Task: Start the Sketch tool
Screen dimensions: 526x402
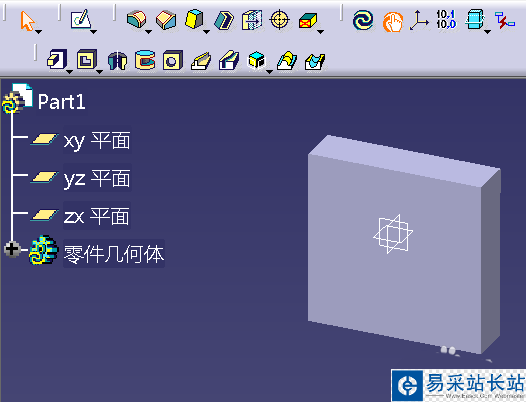Action: coord(80,19)
